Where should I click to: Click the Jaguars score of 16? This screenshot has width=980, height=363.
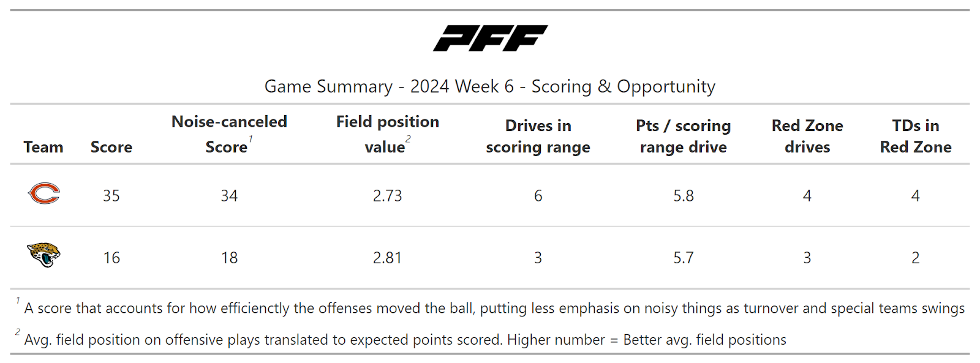point(111,258)
